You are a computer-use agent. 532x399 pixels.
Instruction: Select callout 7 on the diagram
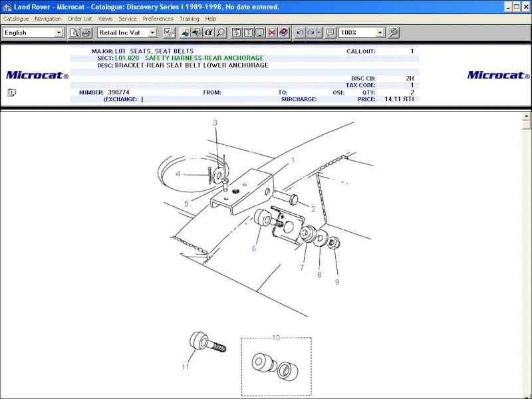(302, 267)
